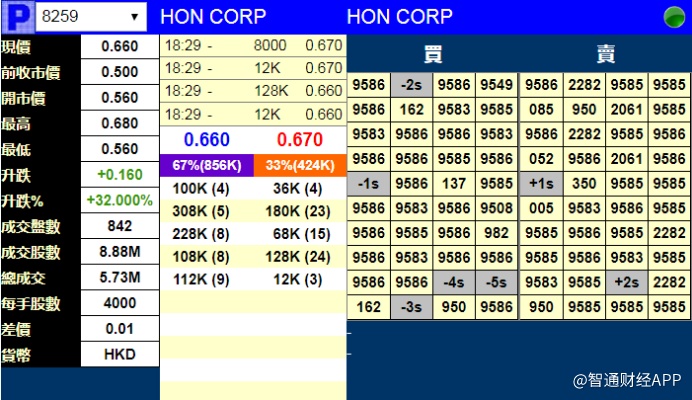Click broker code 350 in sell queue
This screenshot has height=400, width=692.
pos(584,184)
